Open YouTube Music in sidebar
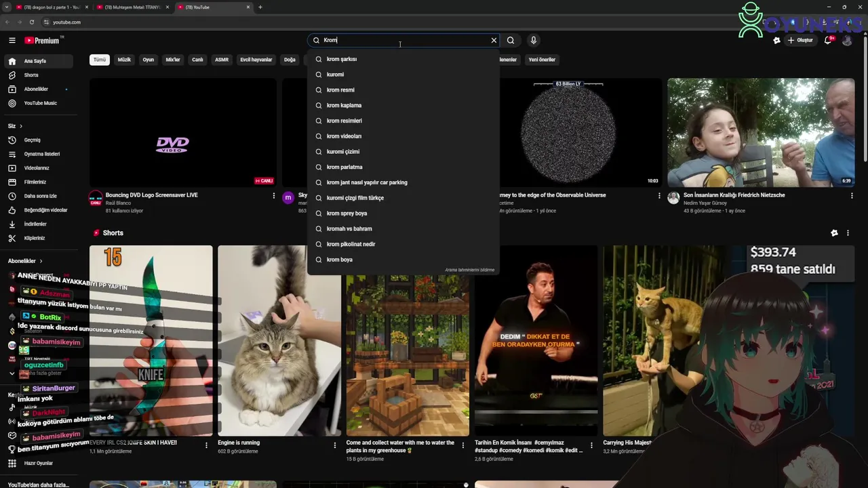This screenshot has height=488, width=868. point(38,103)
